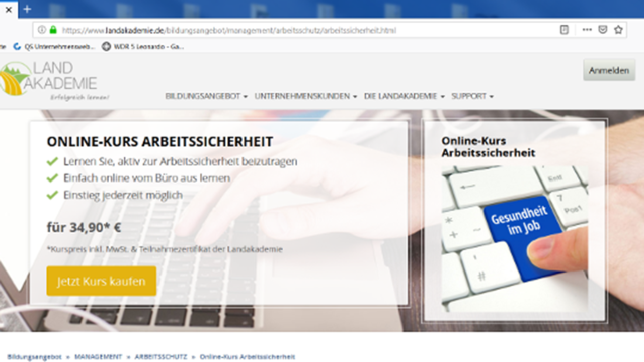Click the price 'für 34,90* €'
Image resolution: width=644 pixels, height=362 pixels.
(x=84, y=228)
